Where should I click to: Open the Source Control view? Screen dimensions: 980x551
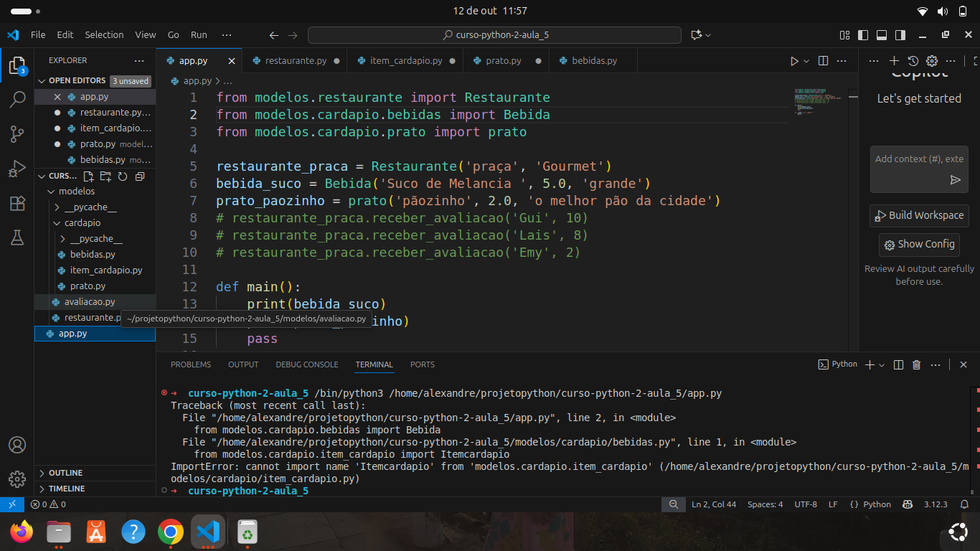(x=17, y=133)
